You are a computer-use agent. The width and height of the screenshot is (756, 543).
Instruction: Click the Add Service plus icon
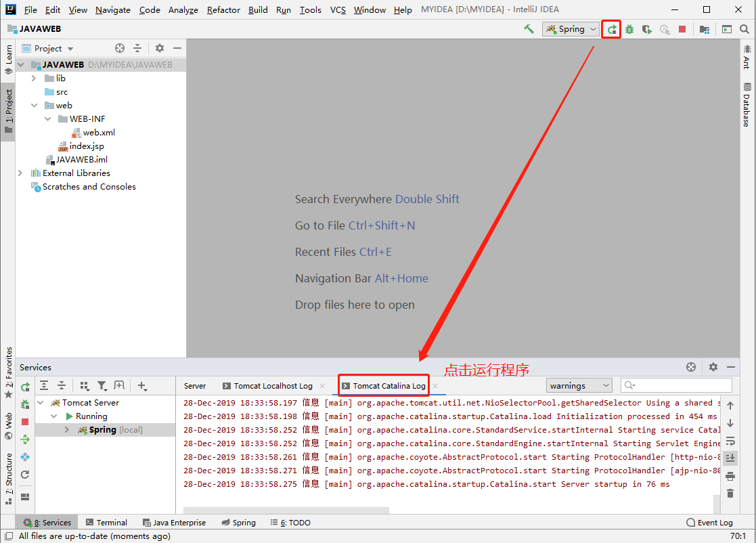(141, 385)
